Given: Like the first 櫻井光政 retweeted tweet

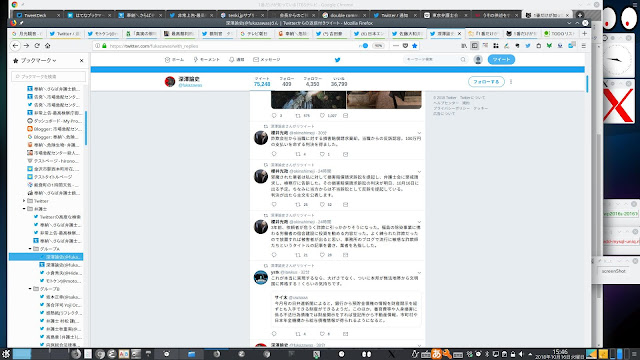Looking at the screenshot, I should (x=322, y=154).
